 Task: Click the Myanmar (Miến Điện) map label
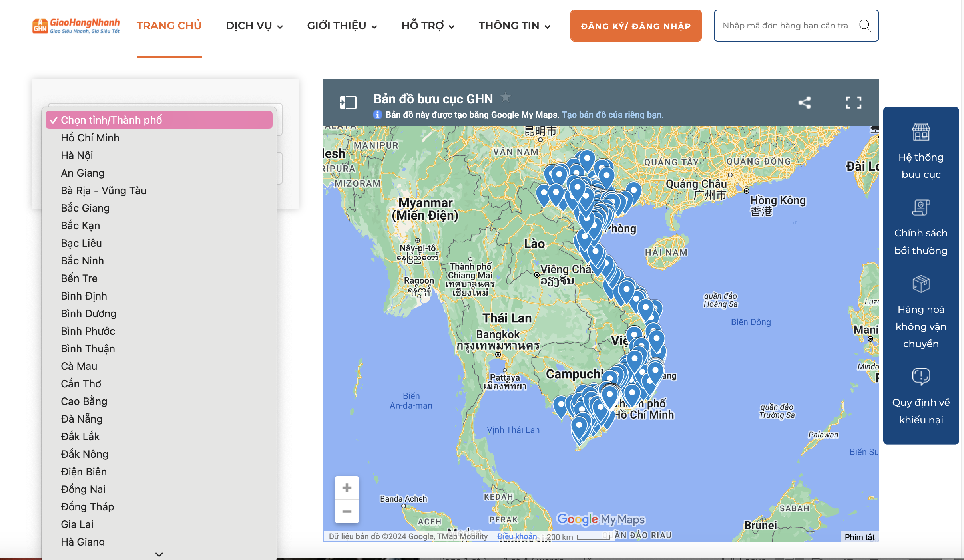pos(425,209)
